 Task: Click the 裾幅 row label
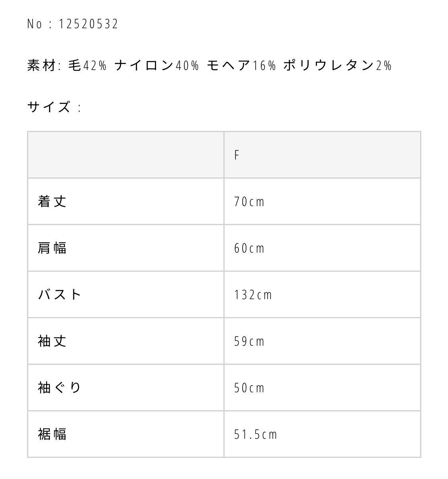(52, 434)
